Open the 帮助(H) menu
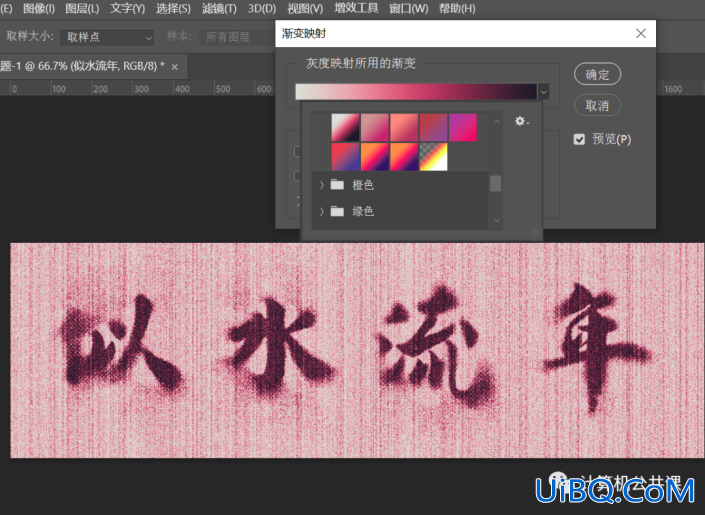Image resolution: width=705 pixels, height=515 pixels. tap(457, 8)
